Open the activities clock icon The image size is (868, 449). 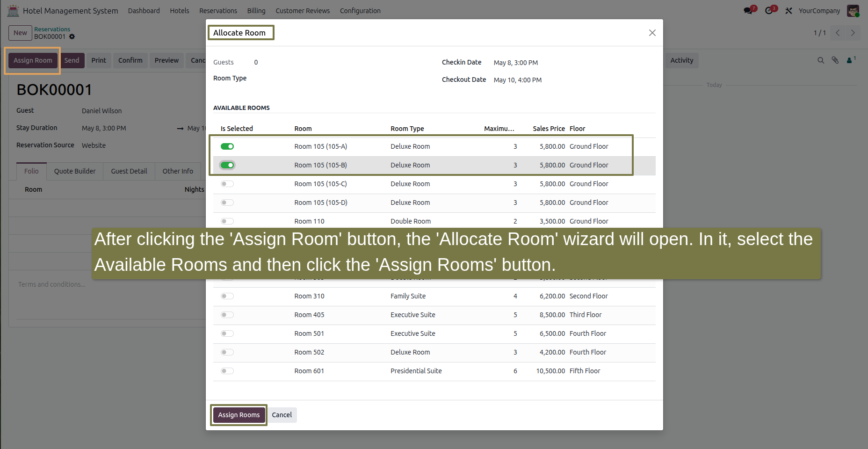pyautogui.click(x=770, y=10)
